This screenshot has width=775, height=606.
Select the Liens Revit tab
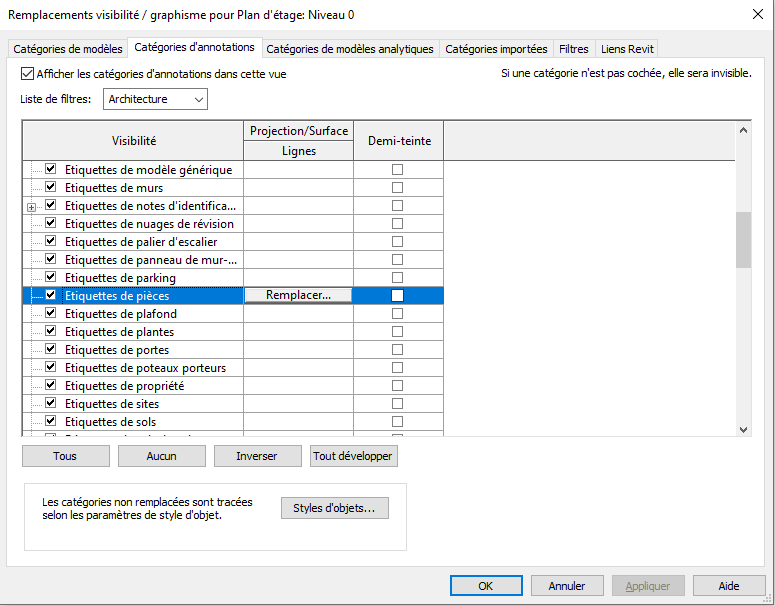pos(627,49)
